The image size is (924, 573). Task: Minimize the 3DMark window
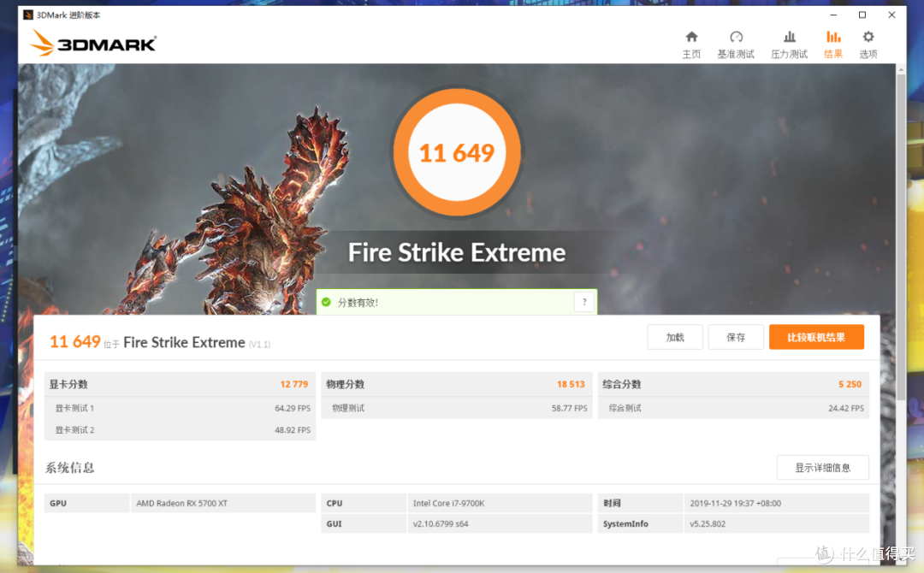[833, 15]
